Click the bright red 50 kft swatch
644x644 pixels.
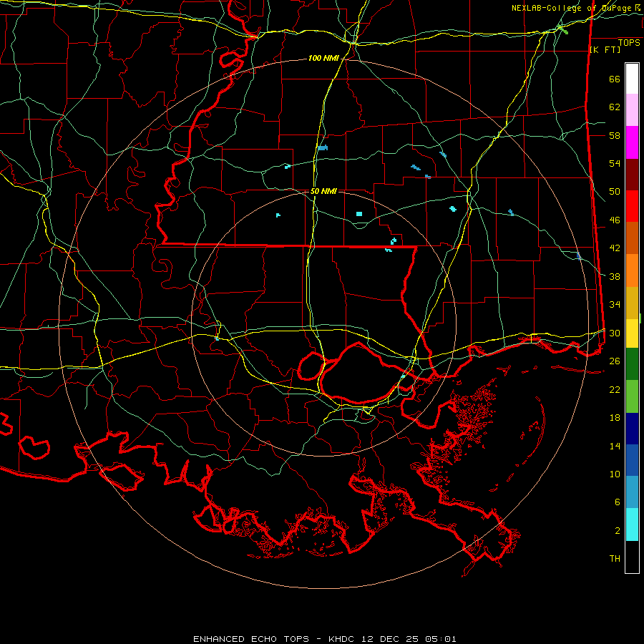[x=632, y=207]
